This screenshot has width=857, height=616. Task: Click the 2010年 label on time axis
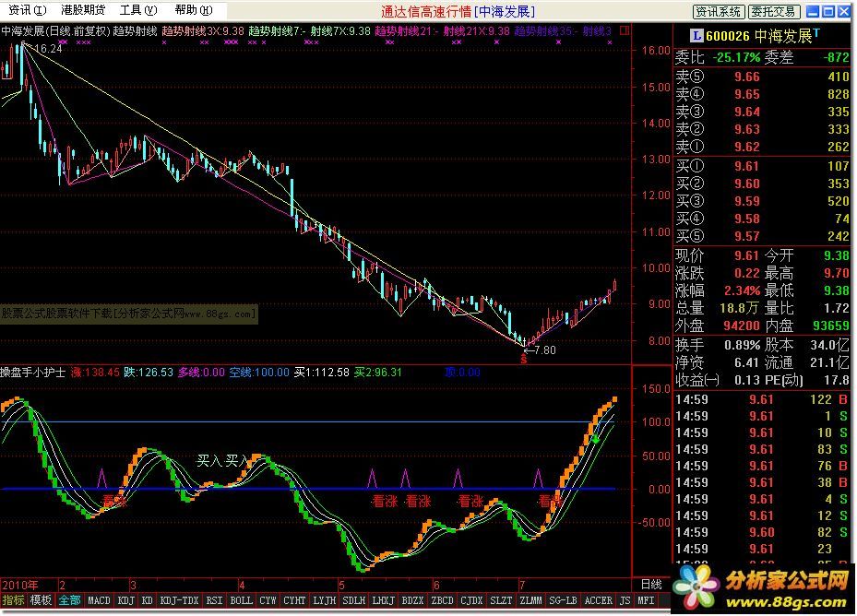pyautogui.click(x=19, y=585)
